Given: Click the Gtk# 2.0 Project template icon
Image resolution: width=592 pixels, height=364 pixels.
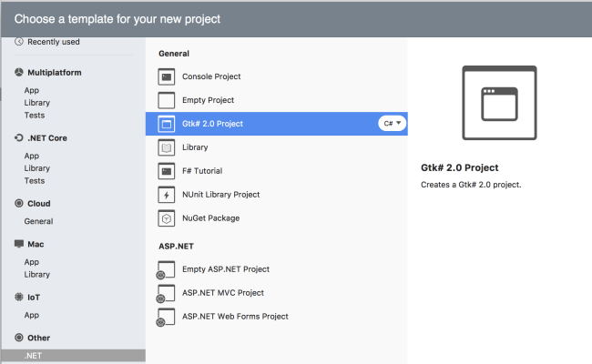Looking at the screenshot, I should tap(166, 124).
